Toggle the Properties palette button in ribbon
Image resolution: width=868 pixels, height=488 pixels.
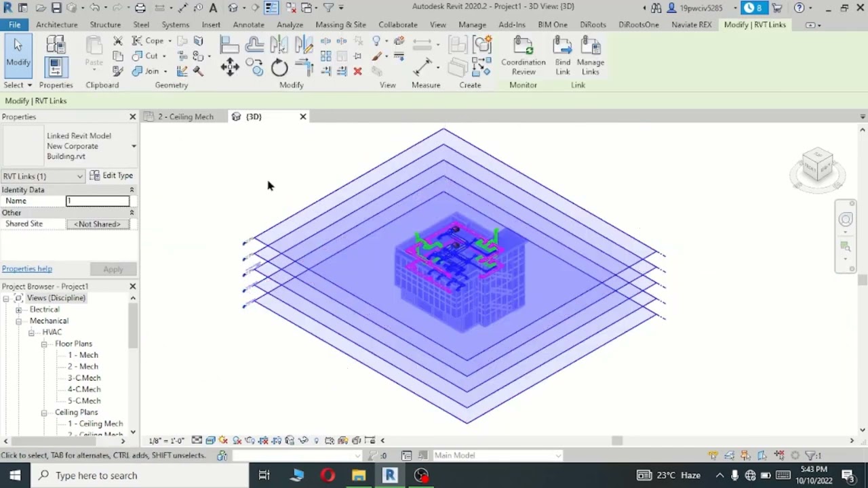pyautogui.click(x=56, y=66)
